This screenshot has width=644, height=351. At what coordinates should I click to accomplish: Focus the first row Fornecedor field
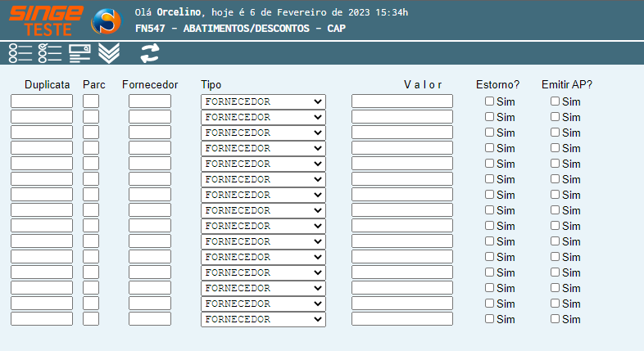[150, 101]
